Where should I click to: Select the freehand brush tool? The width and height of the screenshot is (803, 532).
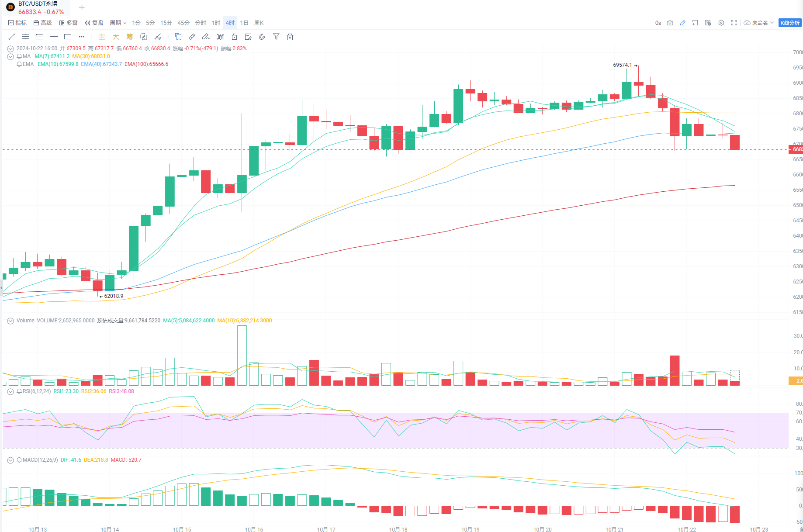point(206,37)
